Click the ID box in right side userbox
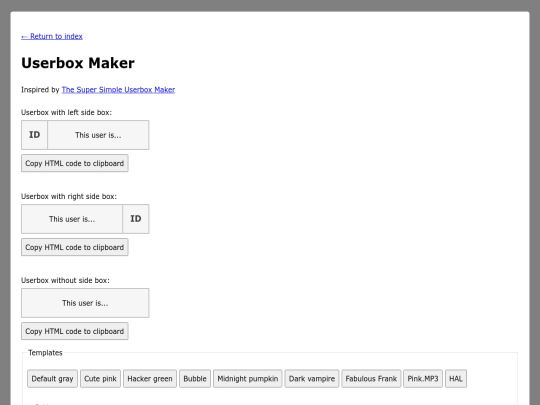 (136, 219)
